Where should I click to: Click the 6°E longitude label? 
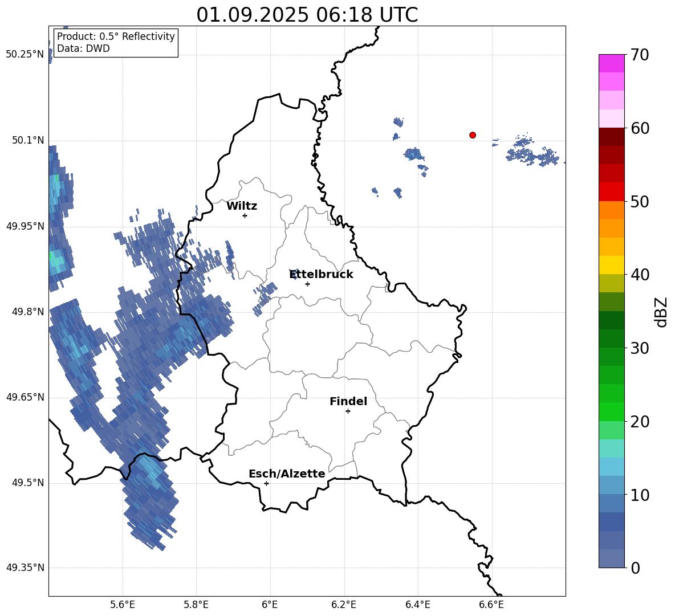click(x=270, y=605)
